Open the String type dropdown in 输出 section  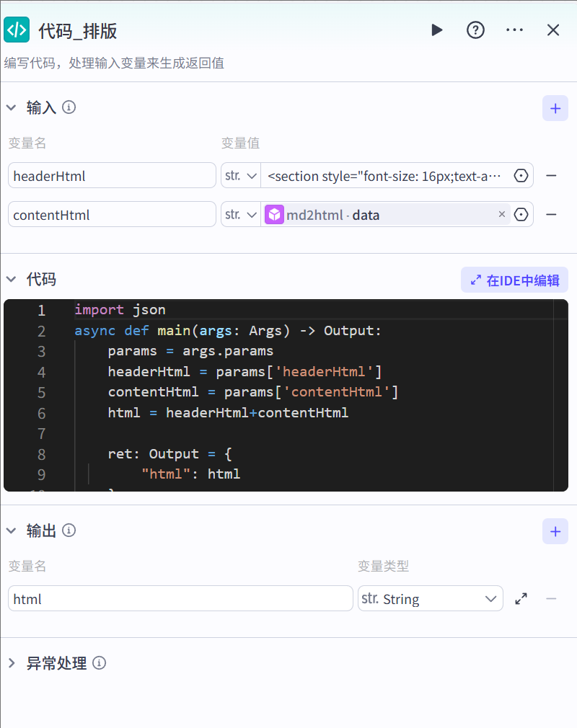point(430,598)
